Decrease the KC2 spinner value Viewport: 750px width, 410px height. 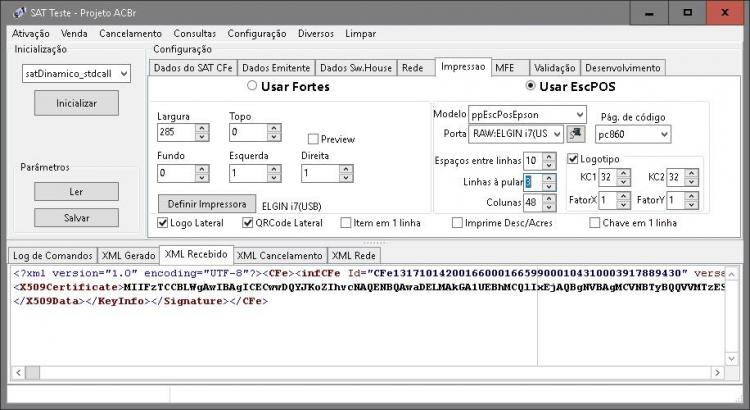click(x=692, y=182)
